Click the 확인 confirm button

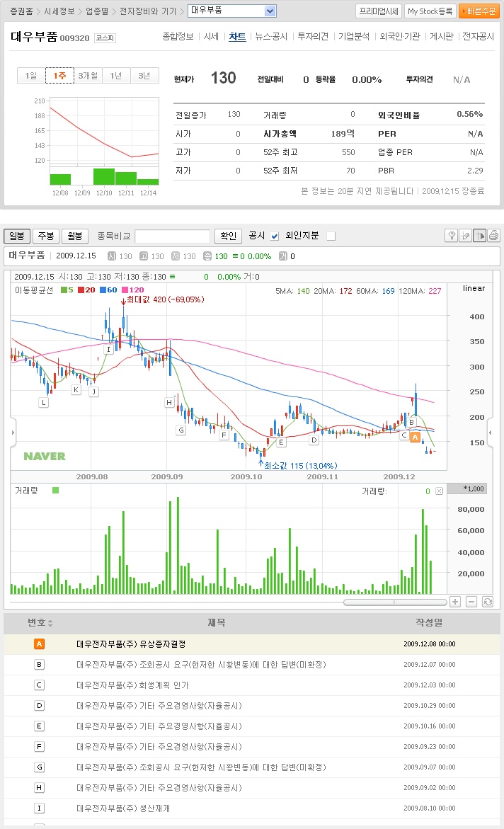click(x=229, y=236)
